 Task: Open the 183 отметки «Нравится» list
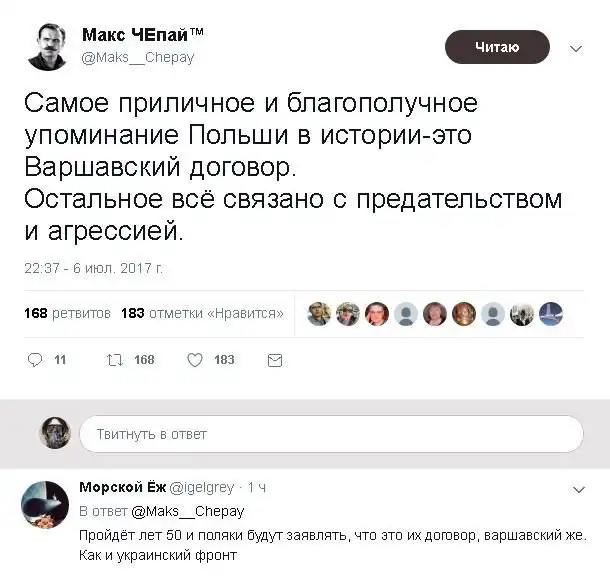pos(202,314)
